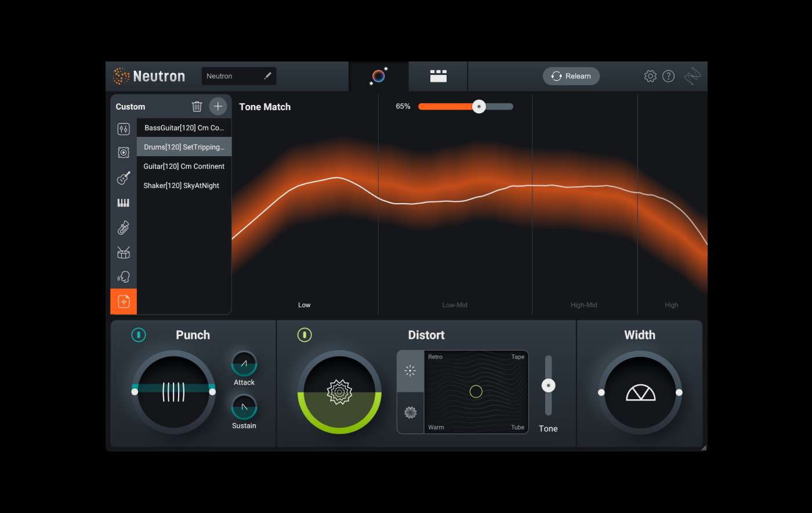Choose the custom audio file category icon
Image resolution: width=812 pixels, height=513 pixels.
[124, 301]
